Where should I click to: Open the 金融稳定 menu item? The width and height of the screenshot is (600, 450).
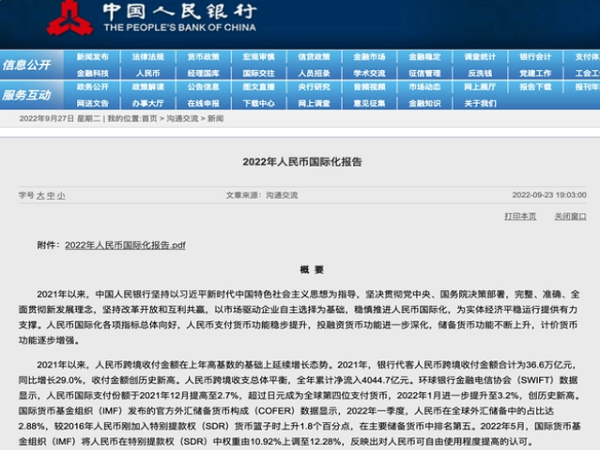[x=425, y=57]
